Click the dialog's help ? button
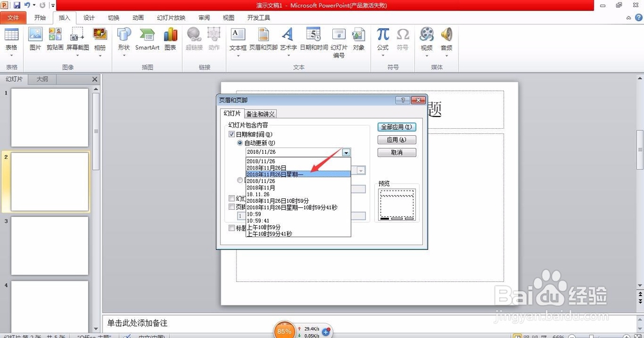This screenshot has height=338, width=644. point(402,100)
